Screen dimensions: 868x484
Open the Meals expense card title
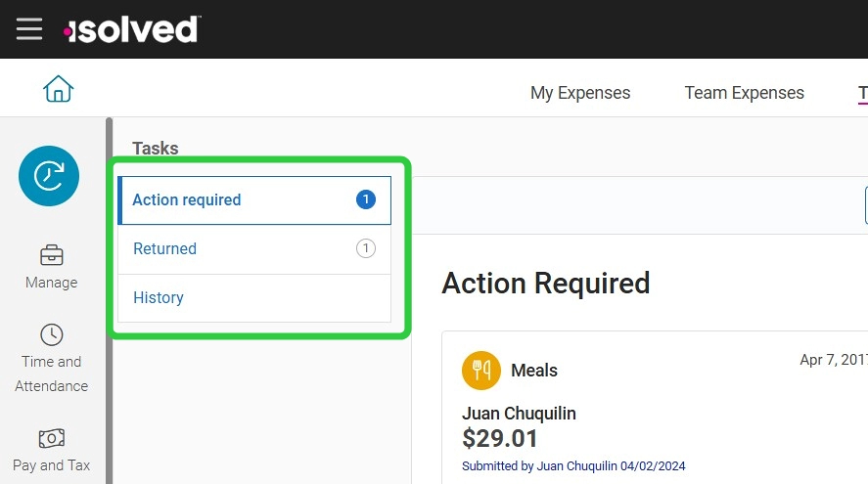click(x=534, y=370)
